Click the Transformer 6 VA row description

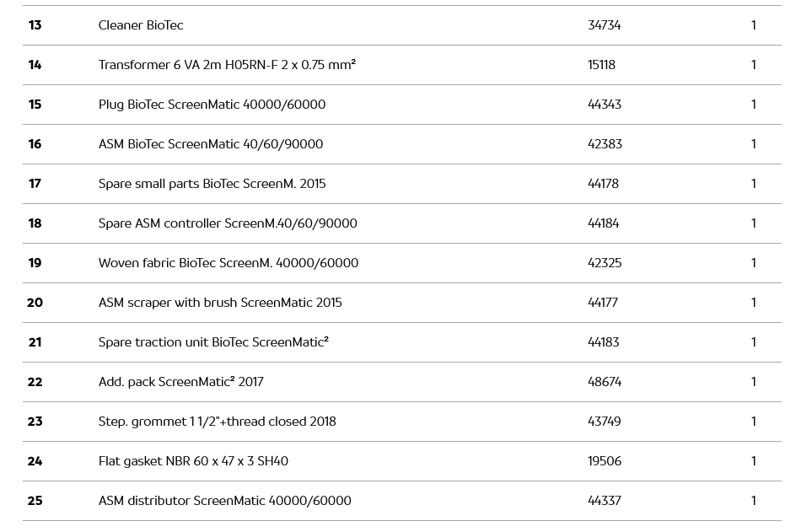227,65
